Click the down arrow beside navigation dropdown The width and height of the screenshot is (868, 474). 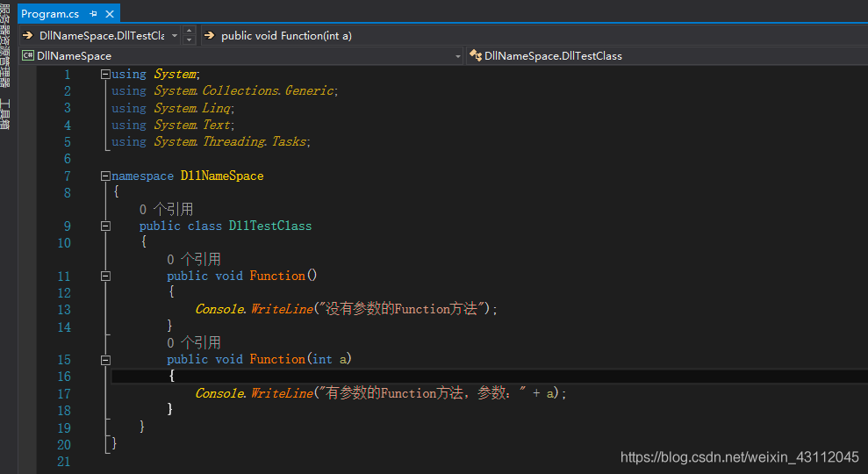pyautogui.click(x=189, y=39)
